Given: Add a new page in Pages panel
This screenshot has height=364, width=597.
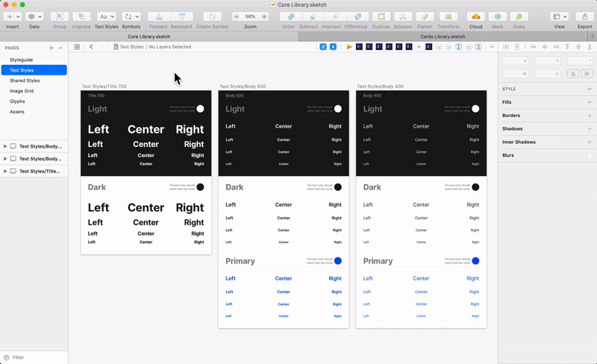Looking at the screenshot, I should [51, 48].
